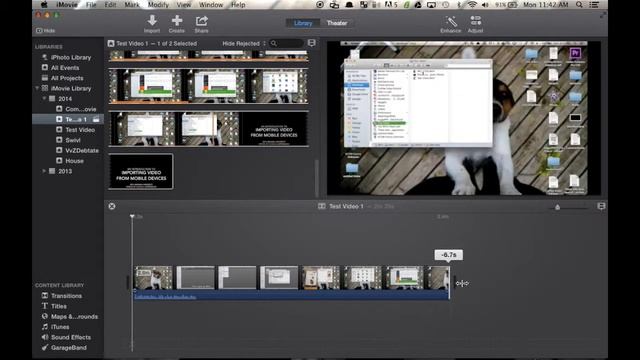Close the timeline with the X button
The width and height of the screenshot is (640, 360).
[x=112, y=206]
